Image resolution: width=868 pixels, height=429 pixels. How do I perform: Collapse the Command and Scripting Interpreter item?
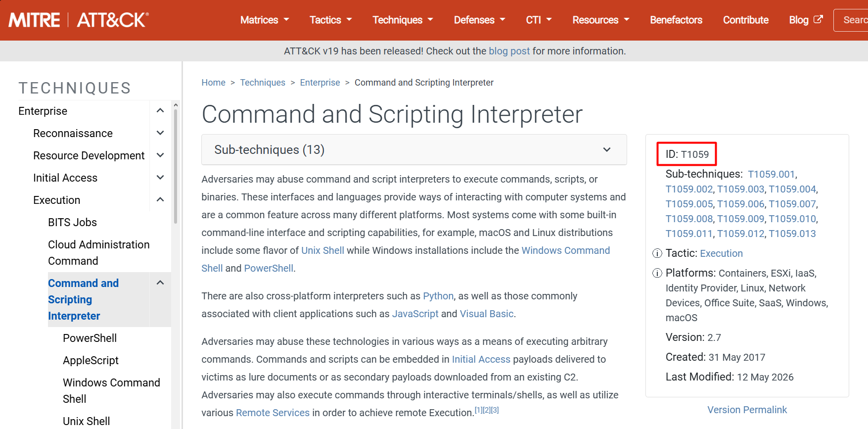click(x=160, y=283)
